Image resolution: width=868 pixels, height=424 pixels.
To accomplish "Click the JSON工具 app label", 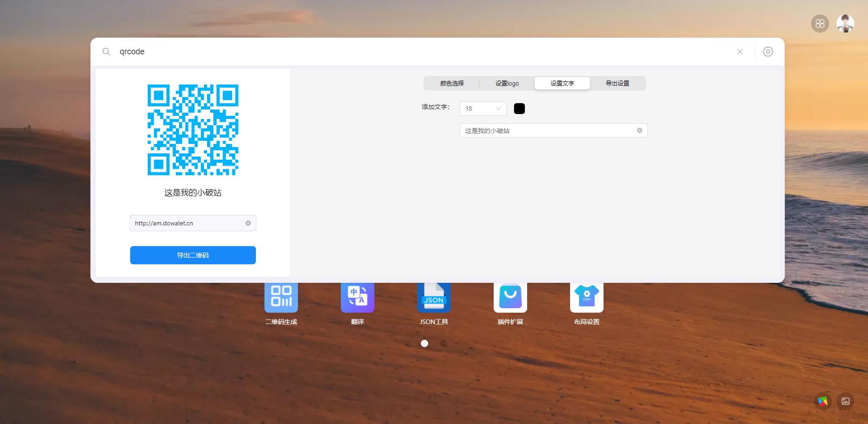I will (x=434, y=322).
